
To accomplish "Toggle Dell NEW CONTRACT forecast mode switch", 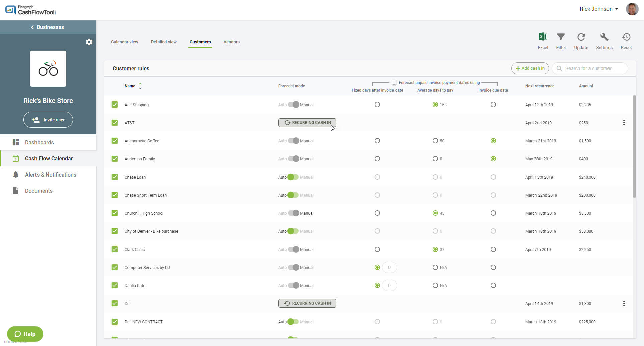I will pyautogui.click(x=293, y=322).
